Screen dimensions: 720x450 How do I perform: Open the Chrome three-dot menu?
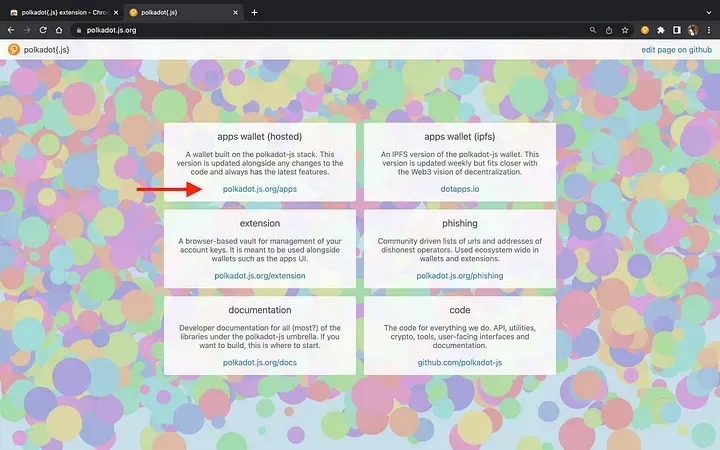coord(709,30)
